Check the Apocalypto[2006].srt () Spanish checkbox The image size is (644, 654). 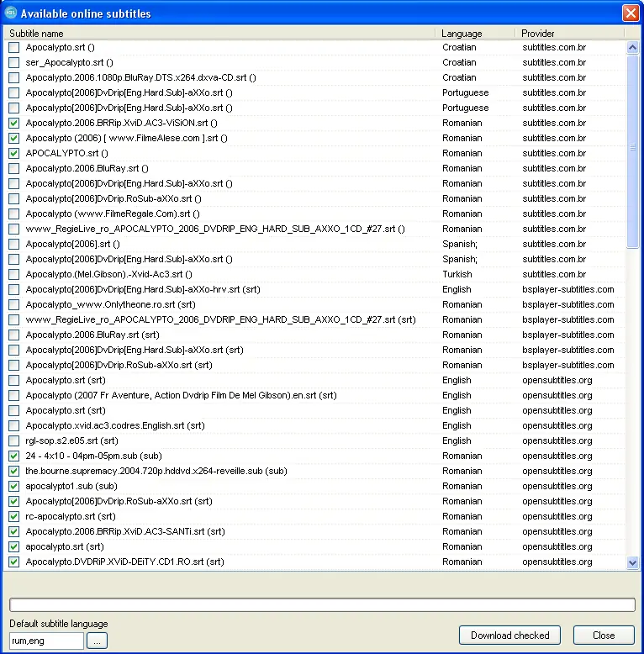click(13, 244)
